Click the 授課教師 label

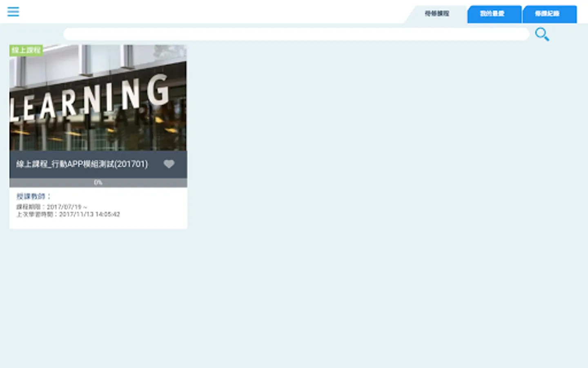pyautogui.click(x=33, y=196)
